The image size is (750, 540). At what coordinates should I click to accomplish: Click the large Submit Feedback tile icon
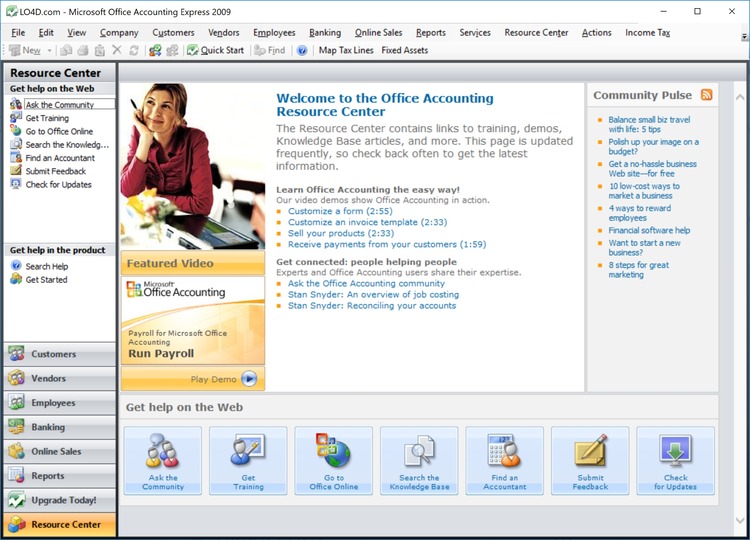[590, 451]
